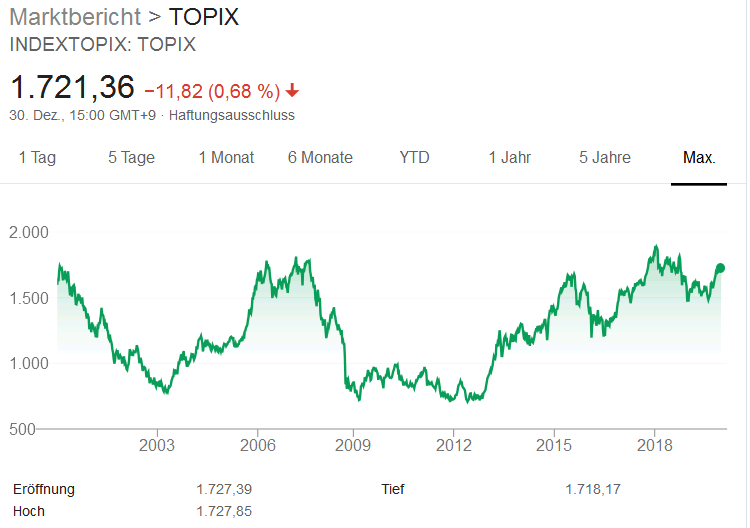Click the green end-point dot on the chart

click(720, 268)
